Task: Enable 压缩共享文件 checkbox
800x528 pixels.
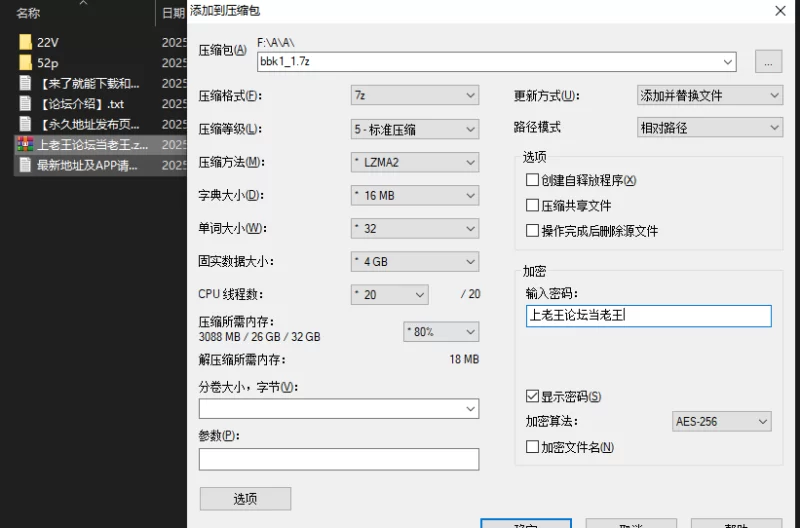Action: point(532,205)
